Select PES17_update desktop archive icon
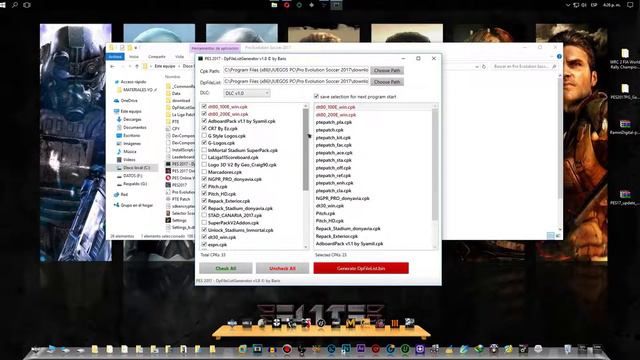The height and width of the screenshot is (360, 640). pyautogui.click(x=624, y=198)
